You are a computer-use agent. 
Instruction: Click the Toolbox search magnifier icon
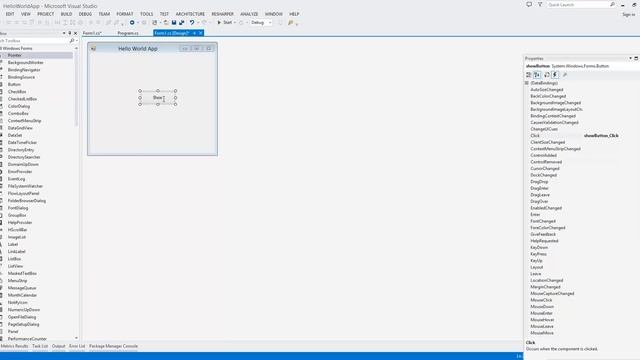[72, 41]
